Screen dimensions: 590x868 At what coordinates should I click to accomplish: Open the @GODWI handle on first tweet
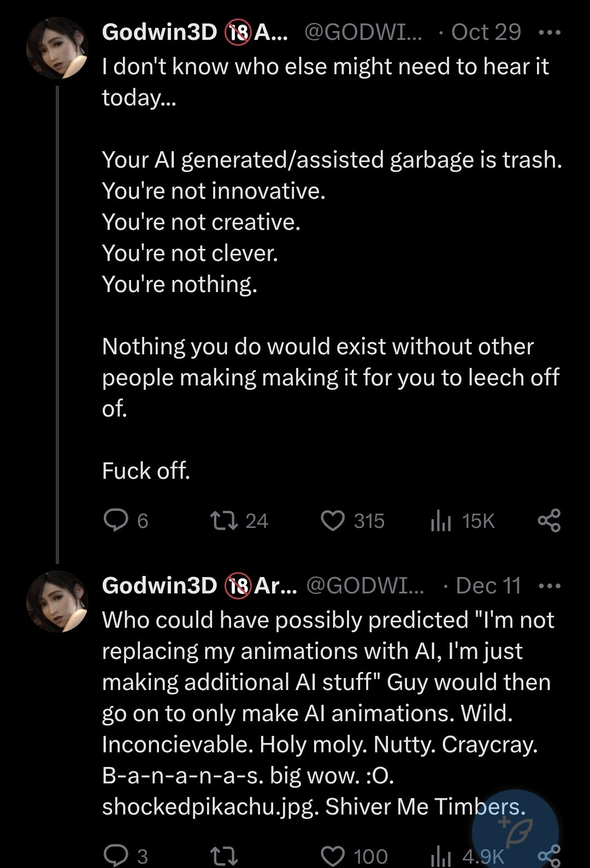point(363,32)
